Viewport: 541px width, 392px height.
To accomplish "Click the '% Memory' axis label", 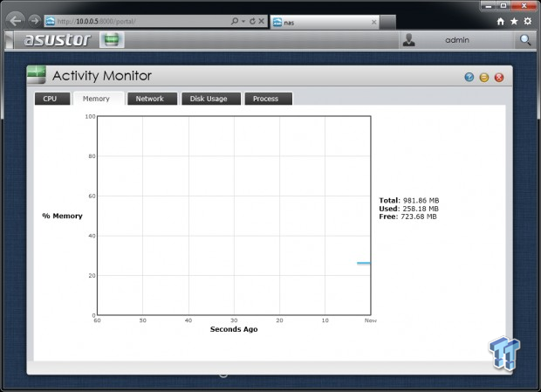I will coord(63,216).
